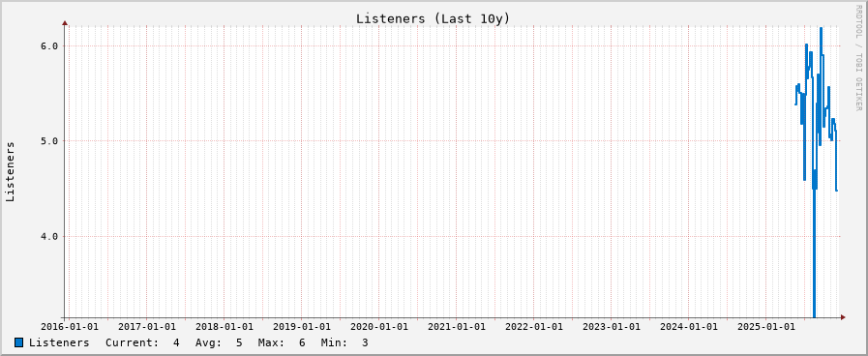Click the 'Min: 3' legend statistic
This screenshot has width=868, height=356.
click(x=344, y=342)
